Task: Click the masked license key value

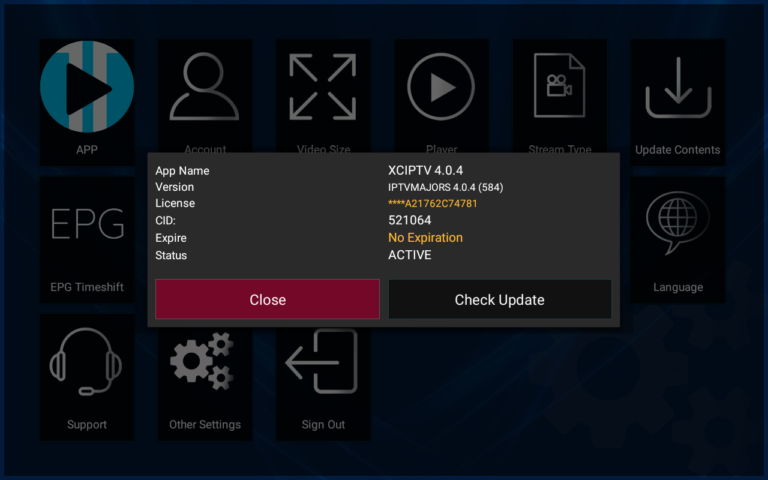Action: 433,204
